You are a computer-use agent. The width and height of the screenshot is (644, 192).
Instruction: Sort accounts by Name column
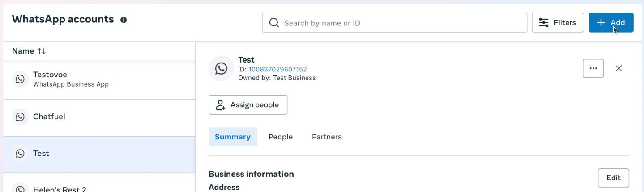click(x=23, y=51)
